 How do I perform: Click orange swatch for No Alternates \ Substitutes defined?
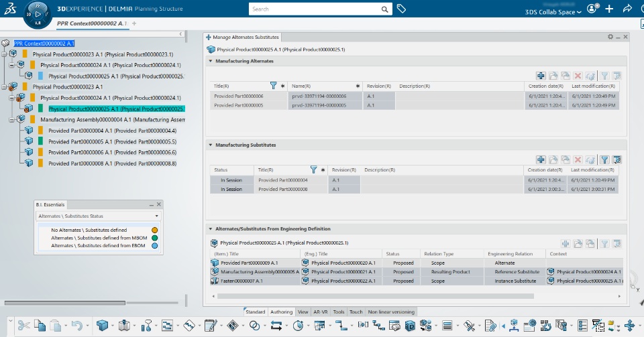(155, 230)
